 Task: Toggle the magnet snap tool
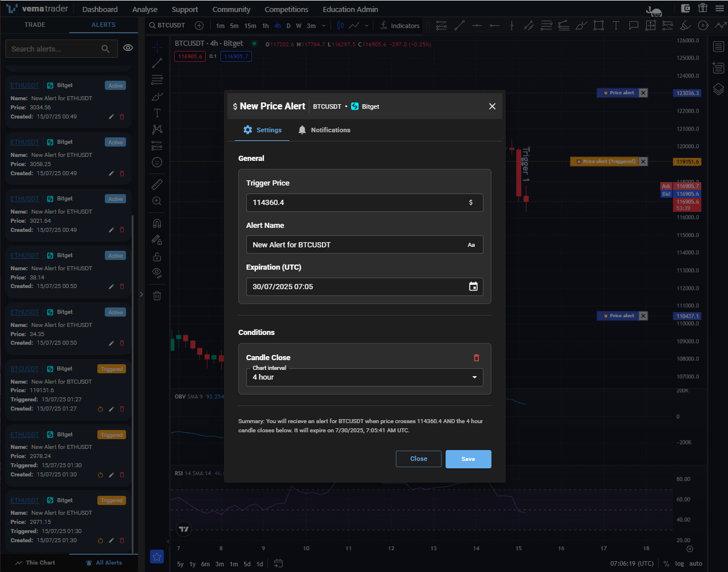click(157, 223)
